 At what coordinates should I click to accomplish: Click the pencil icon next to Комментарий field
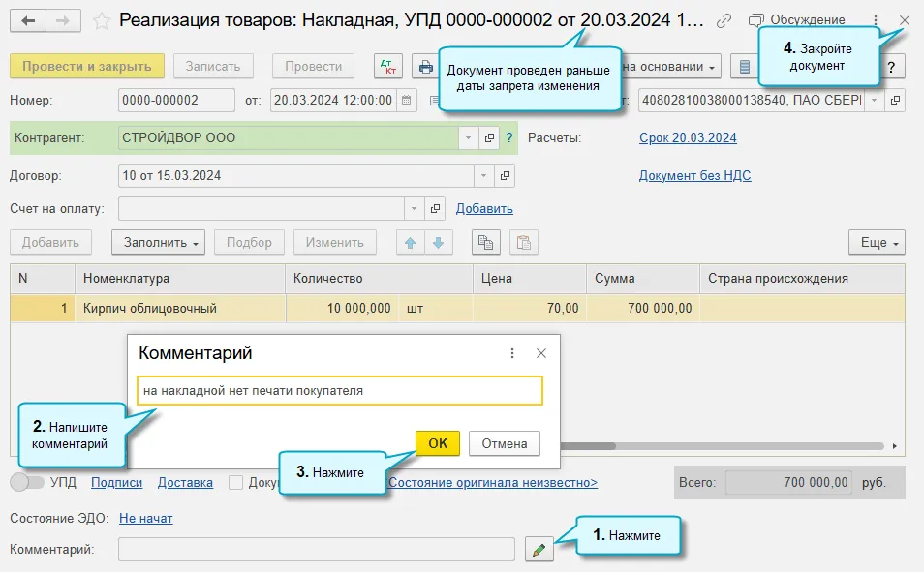[539, 550]
